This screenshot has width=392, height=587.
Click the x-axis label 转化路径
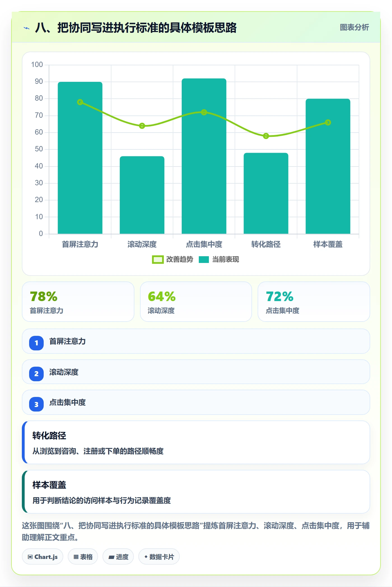pos(266,244)
